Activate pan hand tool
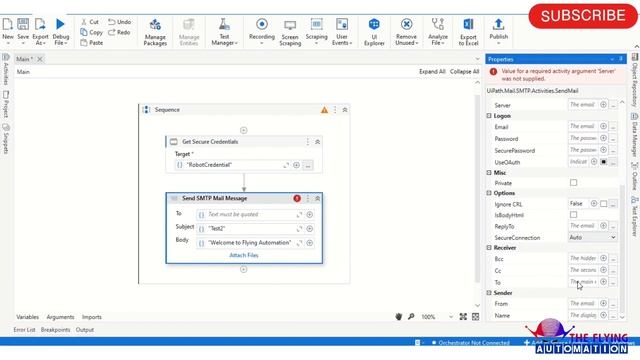This screenshot has width=640, height=360. pyautogui.click(x=399, y=317)
